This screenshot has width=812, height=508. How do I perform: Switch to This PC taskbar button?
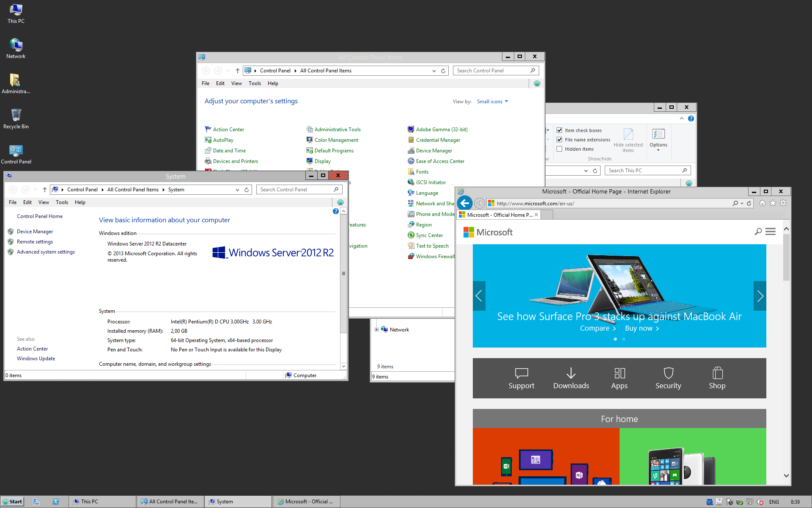pyautogui.click(x=102, y=502)
